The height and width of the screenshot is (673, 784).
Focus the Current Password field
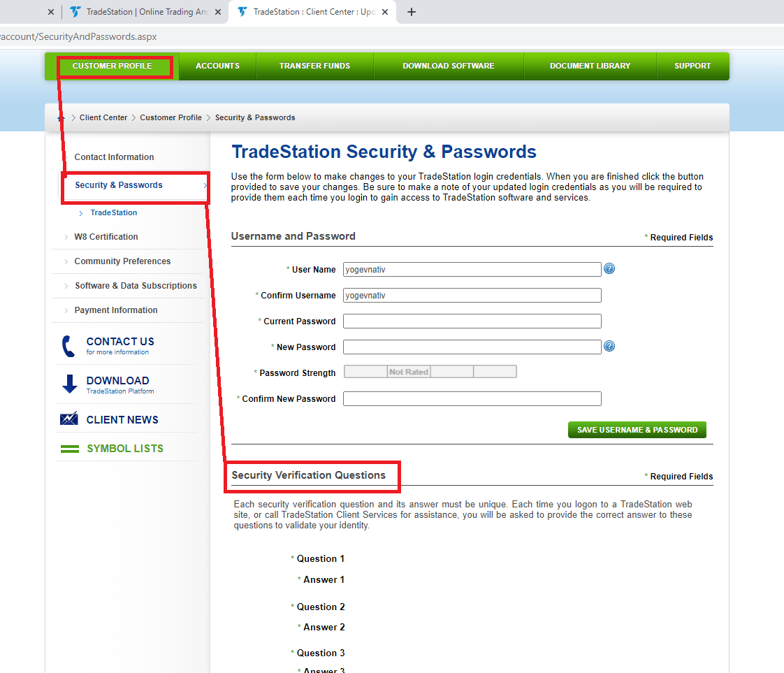point(472,321)
